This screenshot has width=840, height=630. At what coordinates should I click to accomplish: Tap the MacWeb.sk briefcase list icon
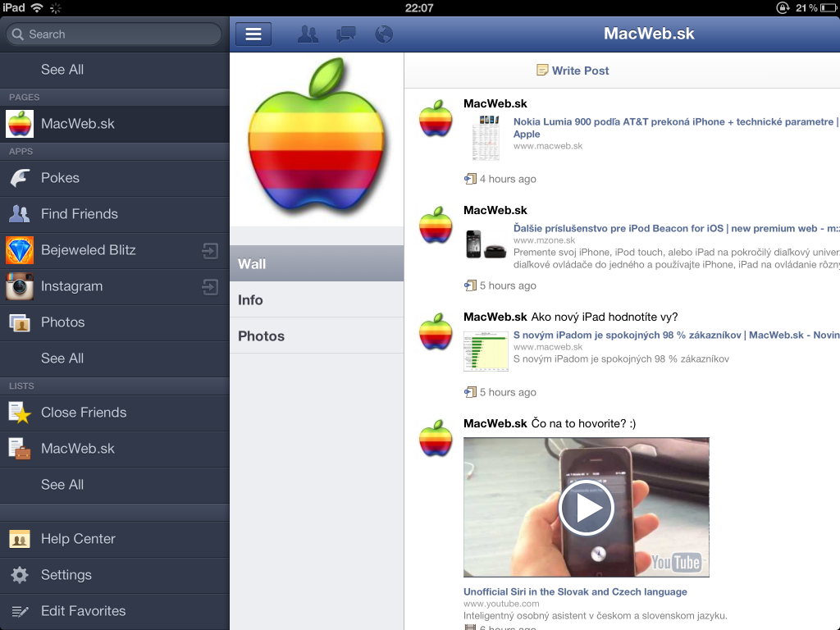(20, 449)
